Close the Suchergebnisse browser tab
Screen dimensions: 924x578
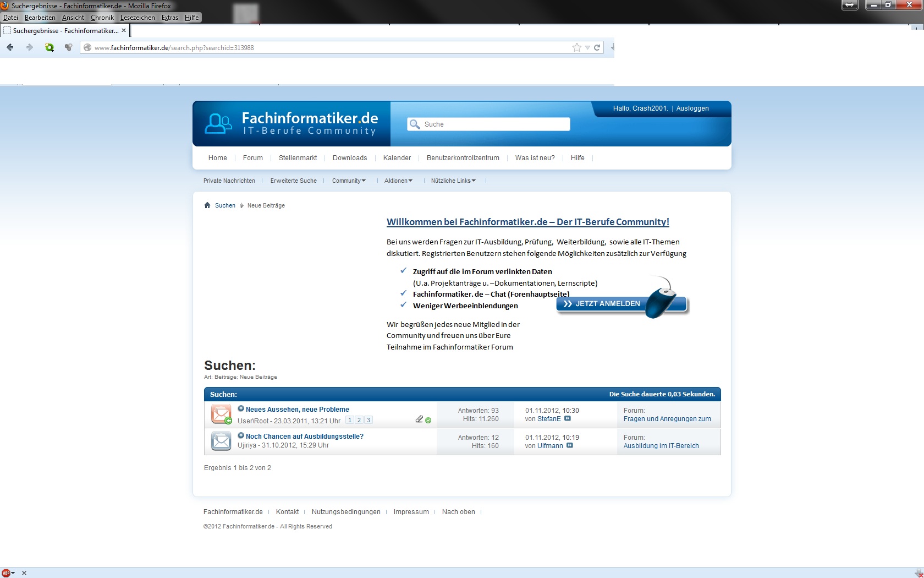coord(124,30)
